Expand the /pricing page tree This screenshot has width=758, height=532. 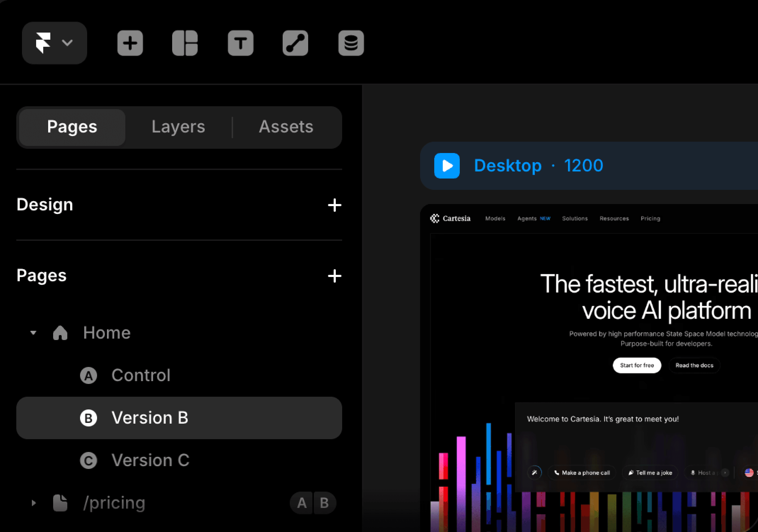pos(33,503)
